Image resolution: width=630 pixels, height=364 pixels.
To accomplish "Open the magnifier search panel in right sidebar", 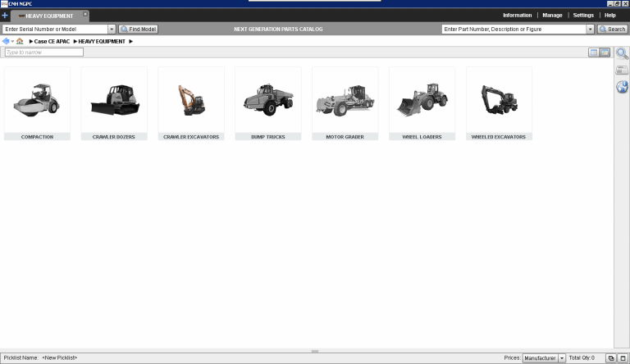I will (x=622, y=53).
